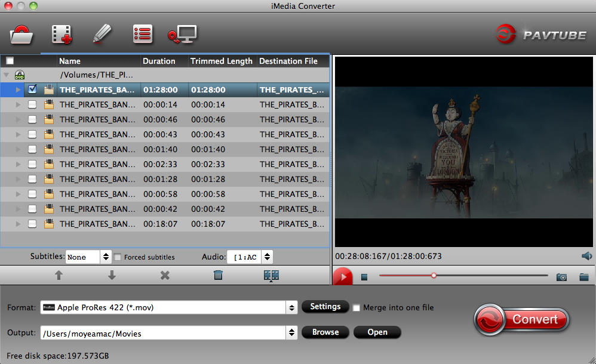Click Free disk space:197.573GB text
The width and height of the screenshot is (596, 364).
58,356
